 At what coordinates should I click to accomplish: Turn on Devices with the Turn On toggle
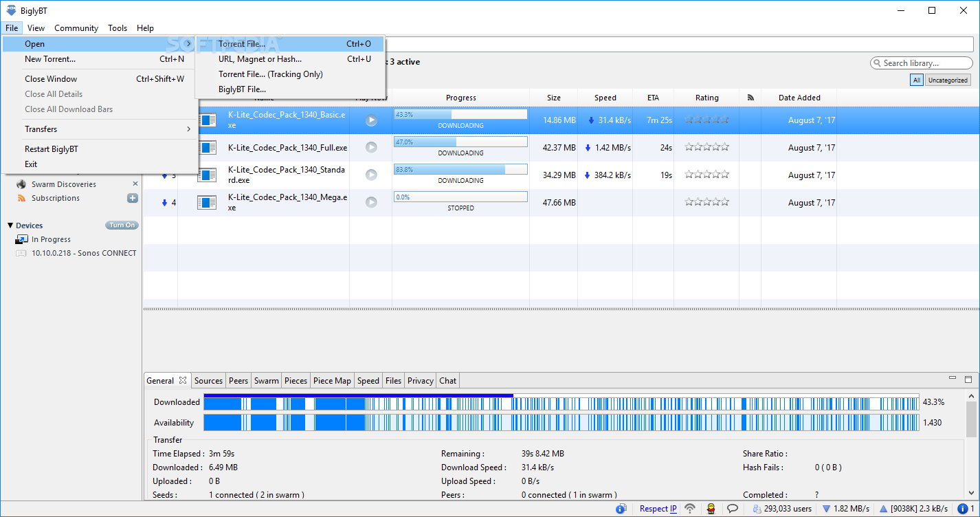[122, 225]
